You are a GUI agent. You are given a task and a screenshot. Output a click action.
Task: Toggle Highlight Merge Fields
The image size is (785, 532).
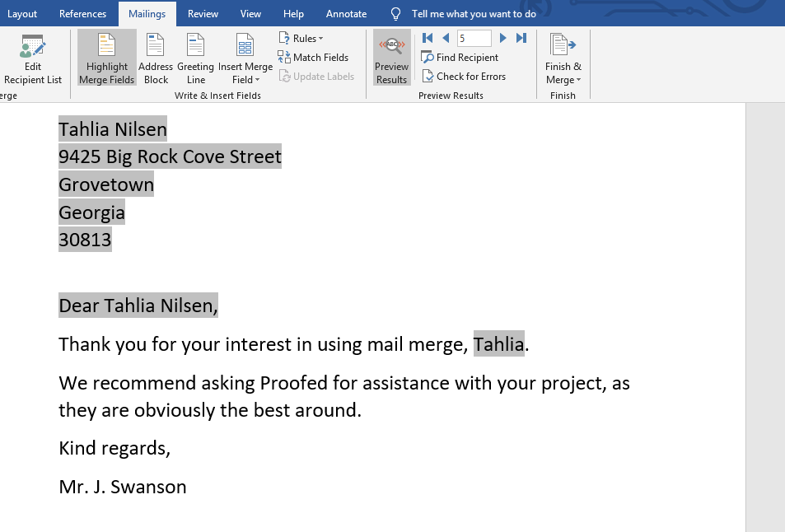pos(106,57)
